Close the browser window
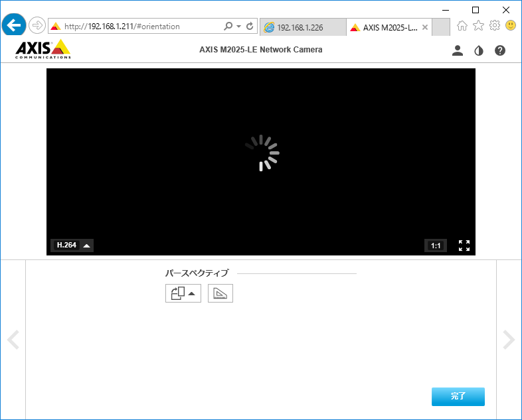This screenshot has width=522, height=420. 506,10
